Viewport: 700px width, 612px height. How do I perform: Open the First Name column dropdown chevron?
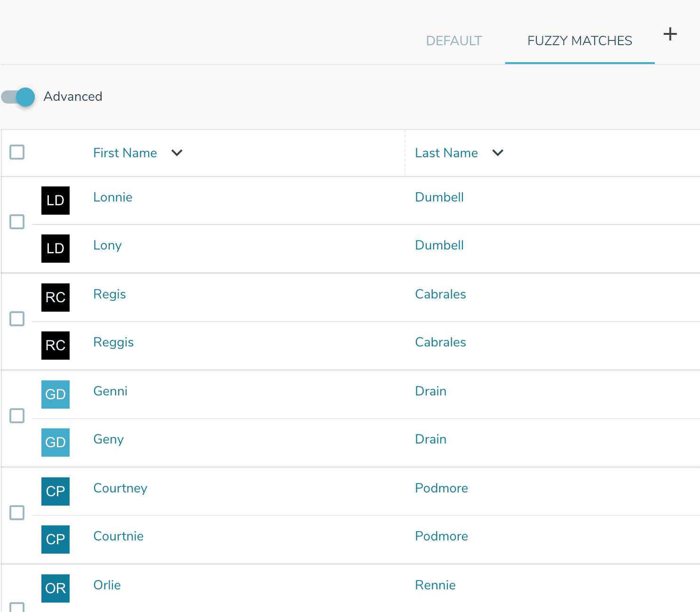pyautogui.click(x=177, y=153)
